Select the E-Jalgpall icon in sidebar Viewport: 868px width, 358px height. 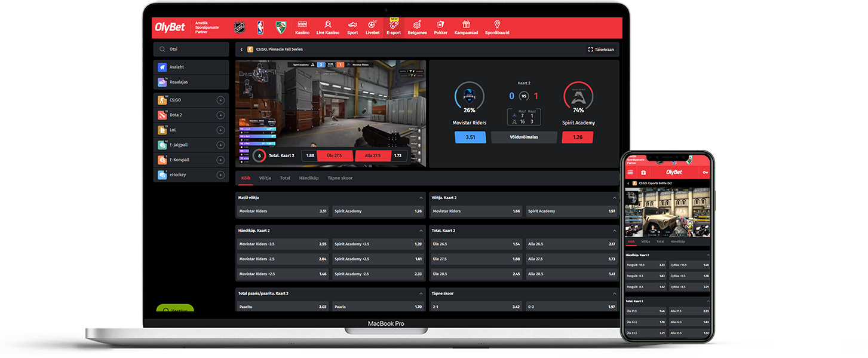[x=162, y=145]
